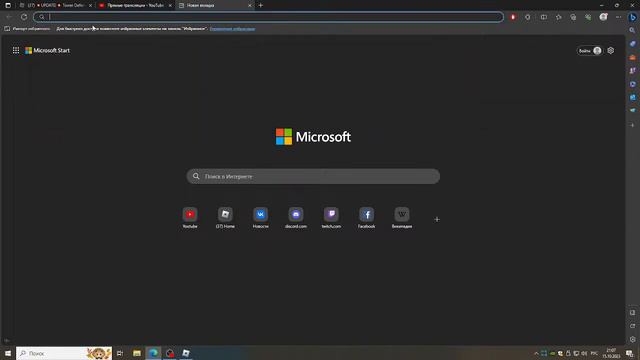Open a new tab with plus button

pyautogui.click(x=261, y=5)
